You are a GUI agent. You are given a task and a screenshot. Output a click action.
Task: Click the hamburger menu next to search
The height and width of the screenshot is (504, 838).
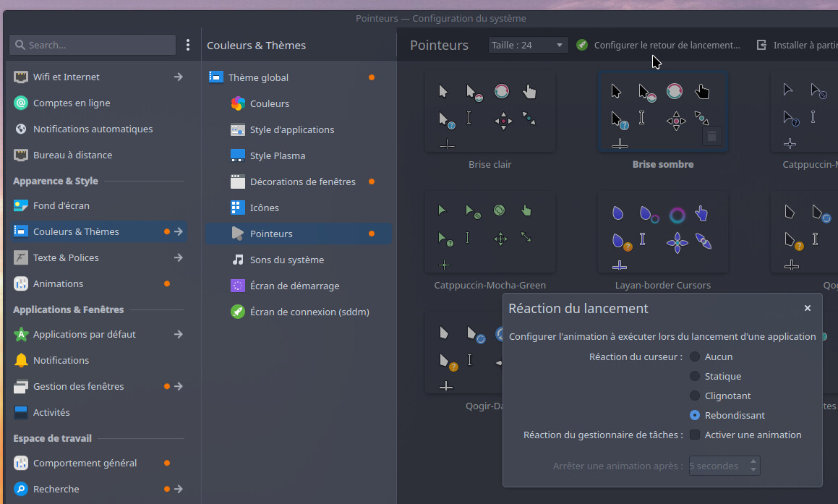click(x=188, y=45)
